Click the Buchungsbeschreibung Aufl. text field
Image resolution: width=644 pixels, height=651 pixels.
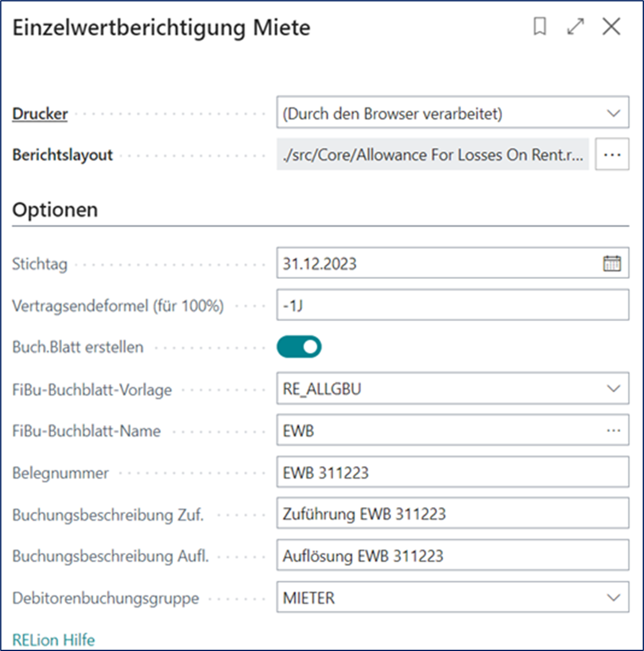(452, 556)
